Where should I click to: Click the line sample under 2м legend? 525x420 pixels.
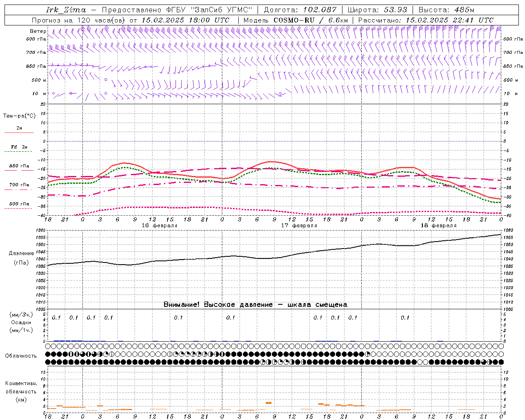[x=19, y=133]
